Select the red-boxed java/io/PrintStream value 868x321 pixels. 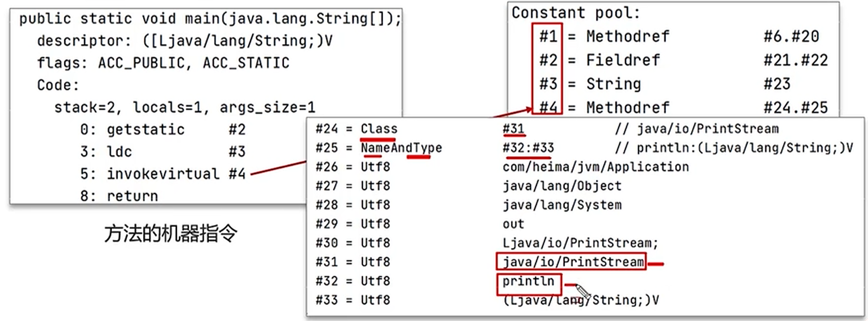point(572,262)
